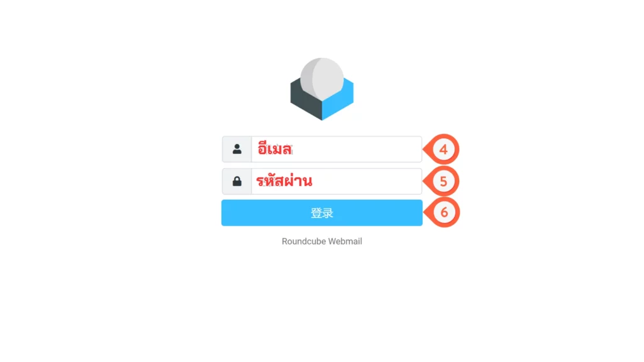
Task: Click the orange number 4 callout marker
Action: [441, 150]
